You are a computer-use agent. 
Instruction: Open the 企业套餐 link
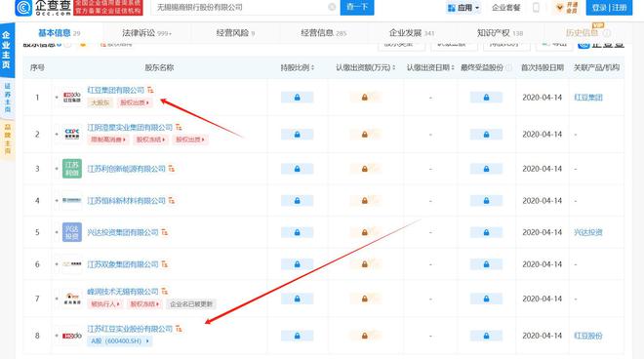click(506, 8)
